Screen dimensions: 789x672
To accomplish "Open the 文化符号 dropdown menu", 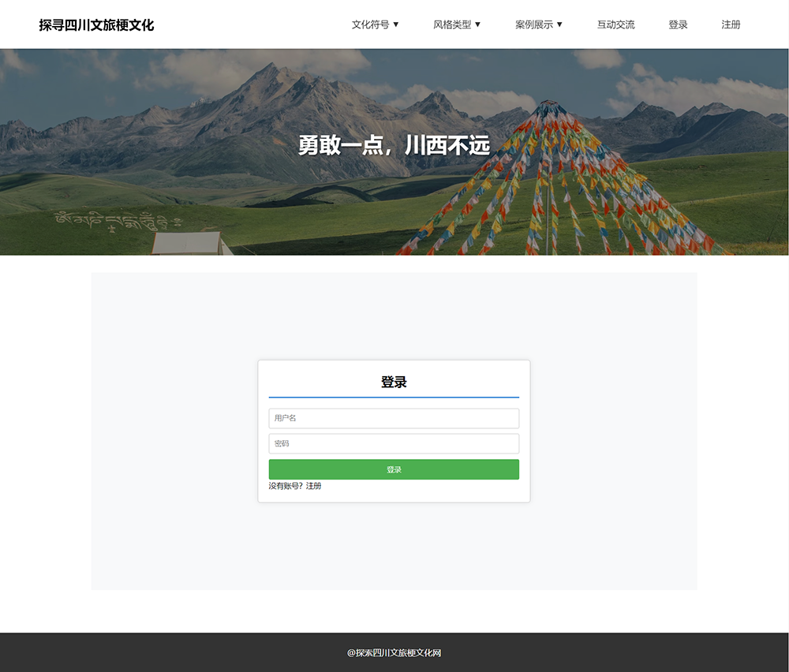I will [x=376, y=24].
